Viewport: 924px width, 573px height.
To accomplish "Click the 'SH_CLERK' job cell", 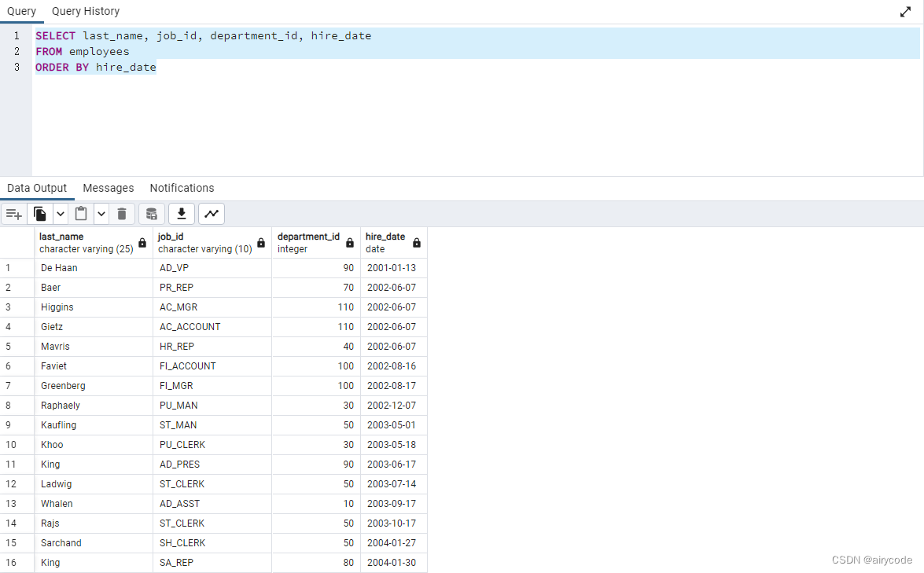I will pos(212,543).
